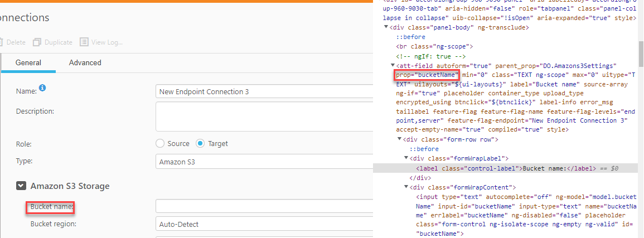
Task: Click the DevTools vertical scrollbar
Action: [641, 54]
